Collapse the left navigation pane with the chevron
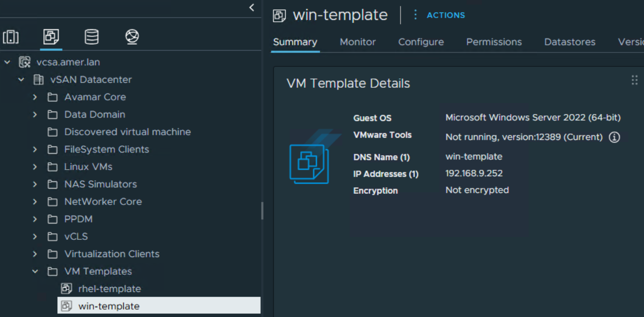Viewport: 644px width, 317px height. pyautogui.click(x=251, y=7)
